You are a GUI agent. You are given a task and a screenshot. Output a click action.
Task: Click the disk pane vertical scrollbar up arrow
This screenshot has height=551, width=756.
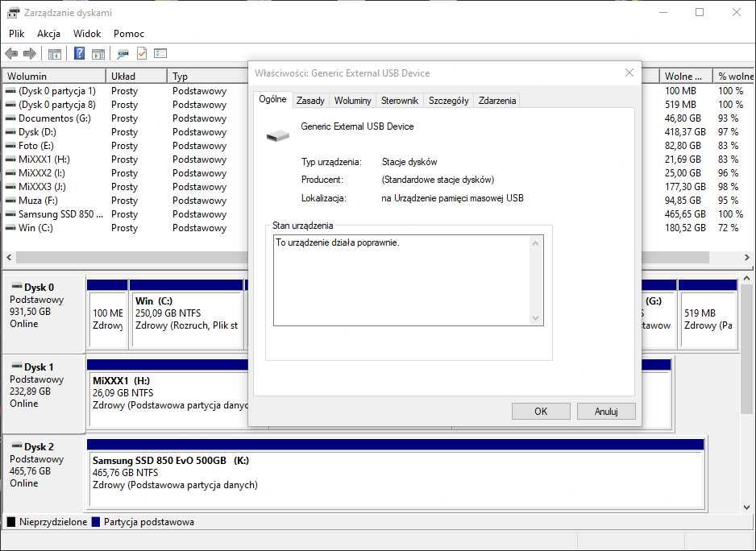(747, 279)
